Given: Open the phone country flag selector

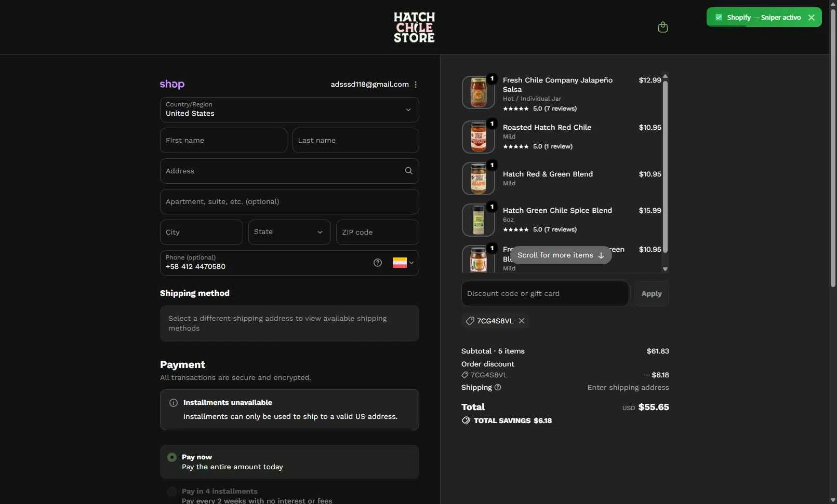Looking at the screenshot, I should [403, 263].
